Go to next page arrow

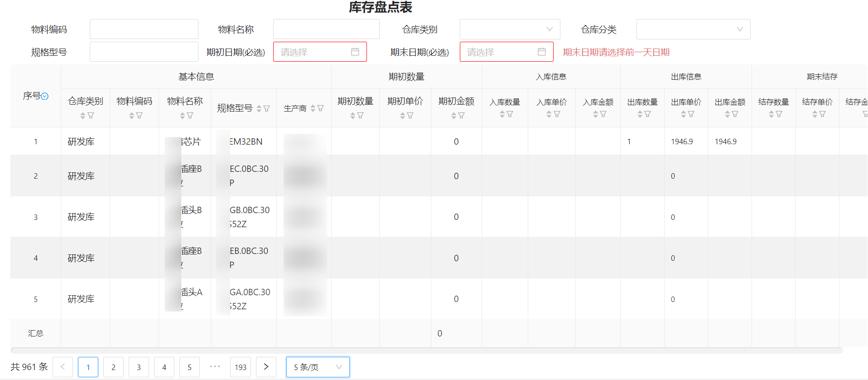point(266,367)
